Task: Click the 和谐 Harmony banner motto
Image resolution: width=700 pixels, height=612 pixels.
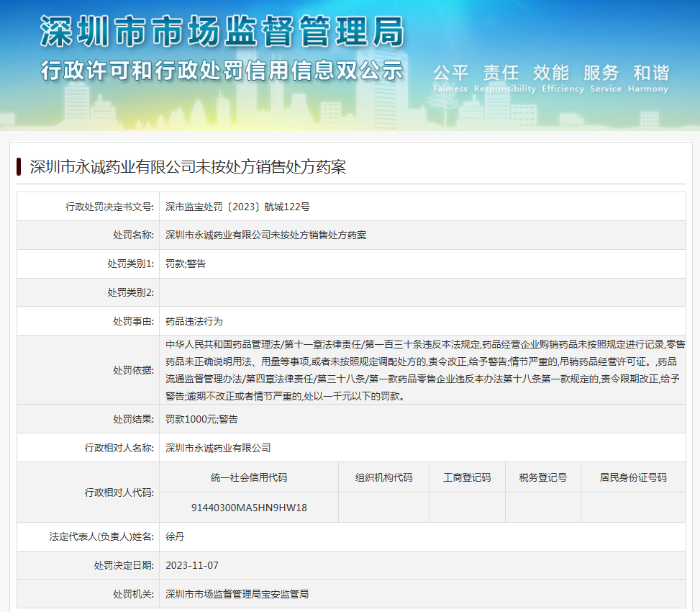Action: tap(648, 78)
